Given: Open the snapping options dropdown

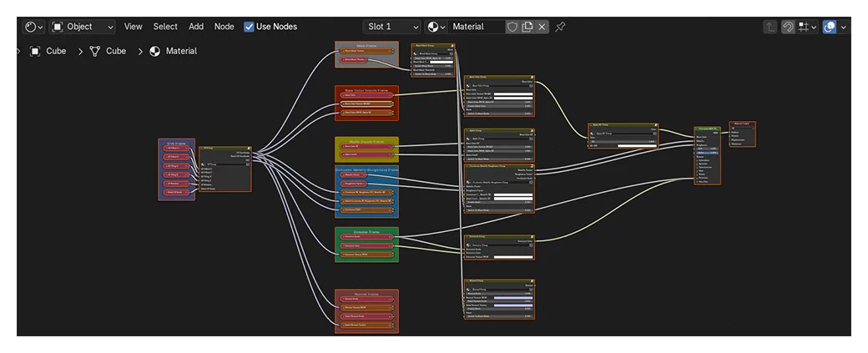Looking at the screenshot, I should click(808, 27).
